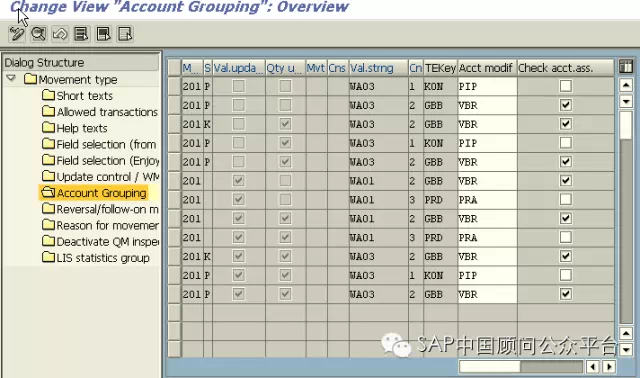The image size is (640, 378).
Task: Open the table settings icon above scrollbar
Action: coord(626,66)
